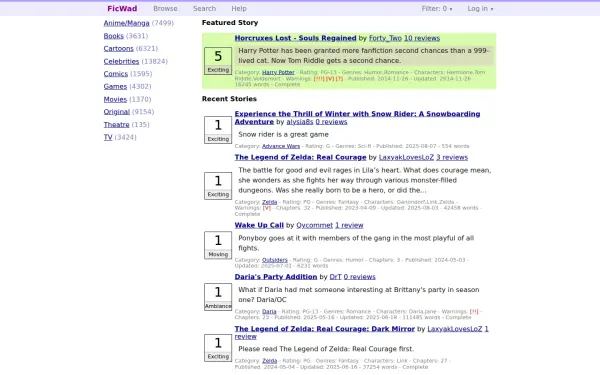Screen dimensions: 600x375
Task: Open the Daria category link
Action: 269,312
